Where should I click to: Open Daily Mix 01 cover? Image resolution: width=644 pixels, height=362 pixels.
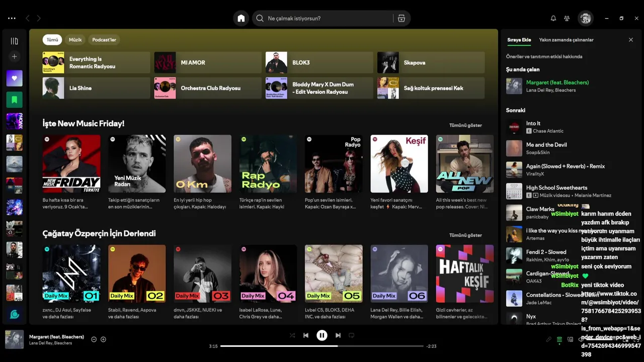(x=71, y=274)
